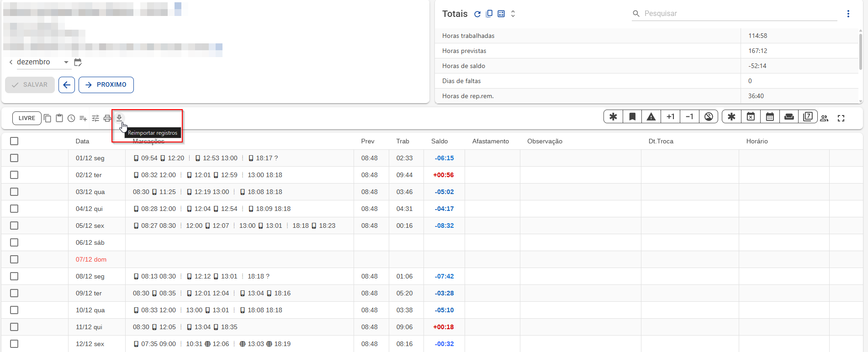Toggle the select-all checkbox in the table header
The image size is (868, 352).
click(14, 141)
